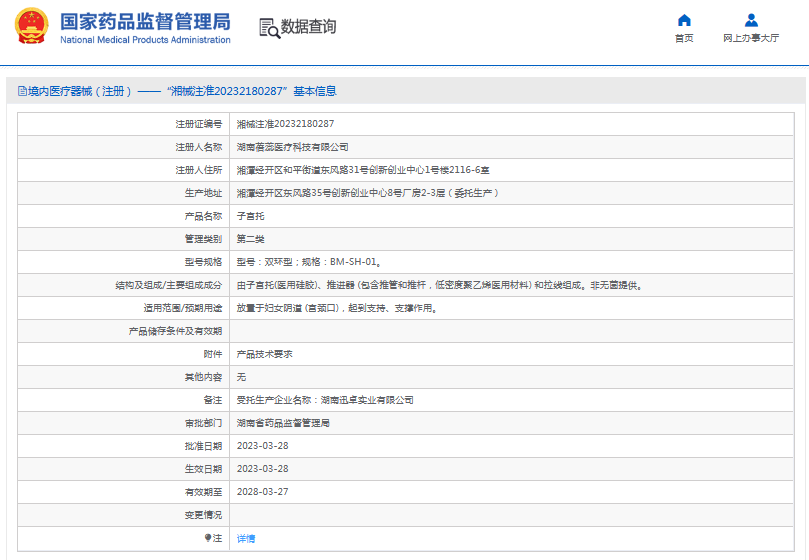
Task: Select the 适用范围 intended use value
Action: (337, 308)
